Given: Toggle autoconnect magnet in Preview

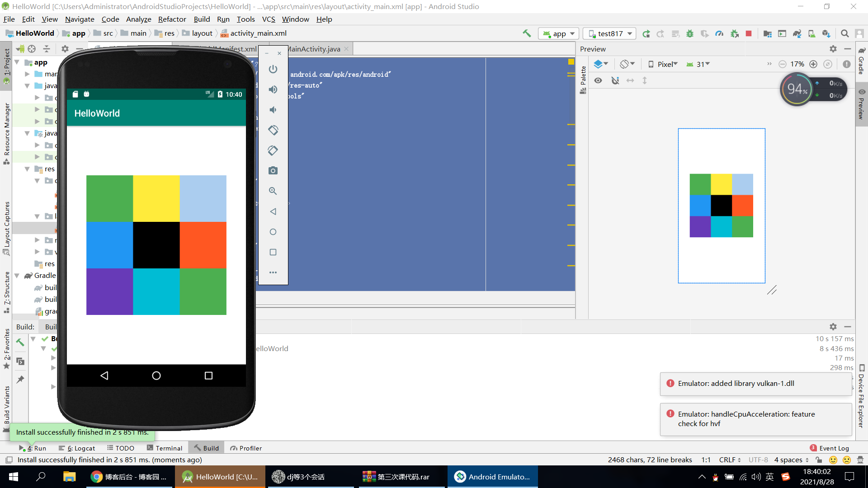Looking at the screenshot, I should click(x=615, y=80).
